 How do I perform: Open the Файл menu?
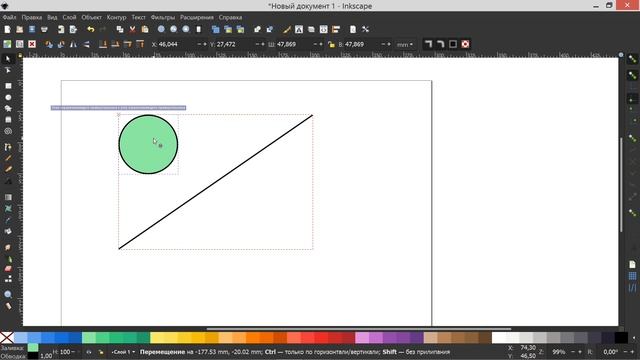(x=9, y=18)
